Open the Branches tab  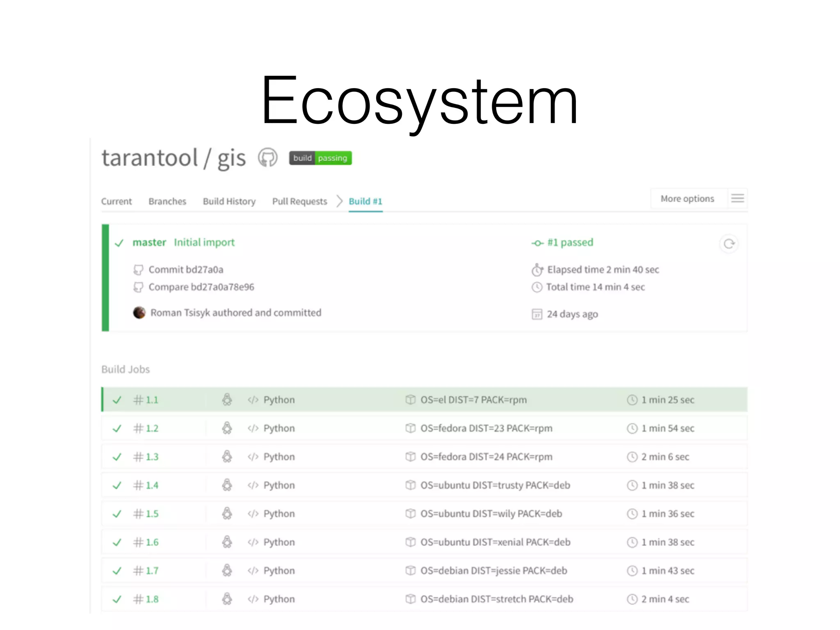click(167, 201)
